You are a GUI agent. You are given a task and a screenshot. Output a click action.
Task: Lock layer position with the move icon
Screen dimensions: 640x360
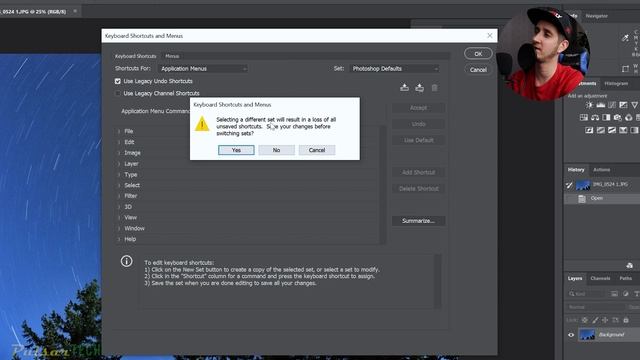[x=605, y=320]
